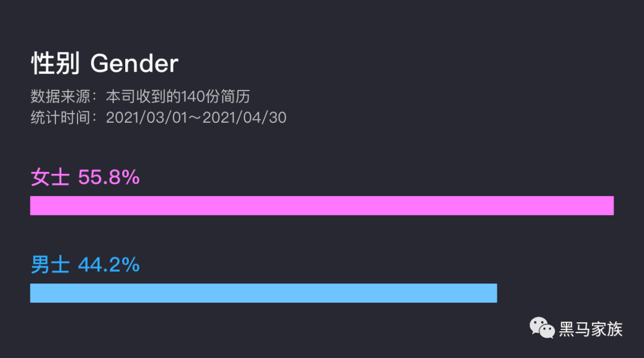Click the 44.2% percentage value
The image size is (644, 358).
[109, 265]
